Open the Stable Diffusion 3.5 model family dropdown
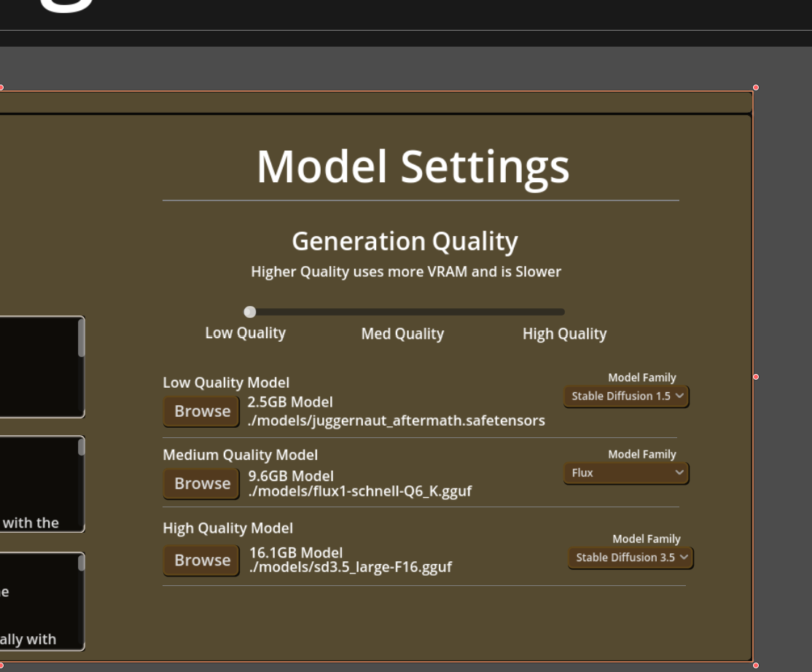Image resolution: width=812 pixels, height=672 pixels. point(631,558)
